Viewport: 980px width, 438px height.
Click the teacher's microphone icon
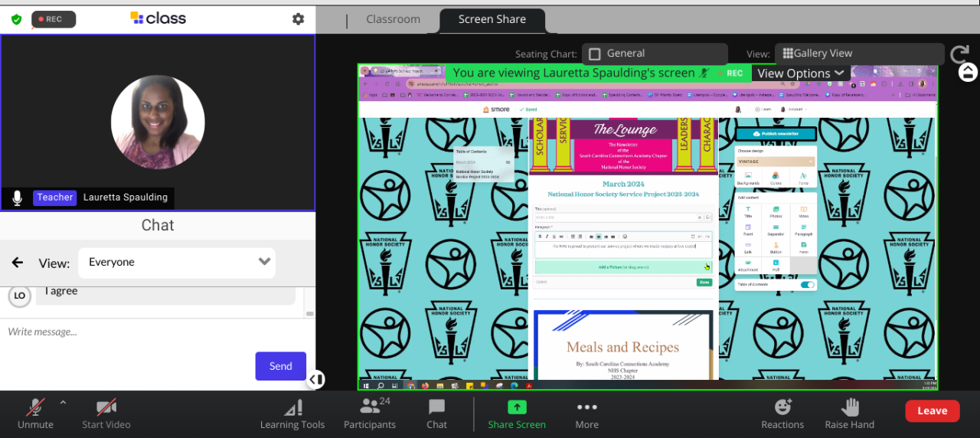tap(17, 198)
